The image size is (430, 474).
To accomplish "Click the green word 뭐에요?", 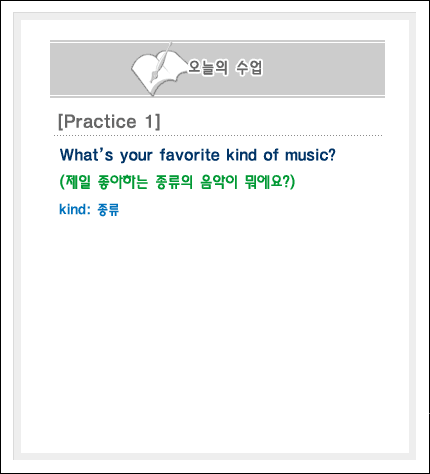I will coord(266,182).
